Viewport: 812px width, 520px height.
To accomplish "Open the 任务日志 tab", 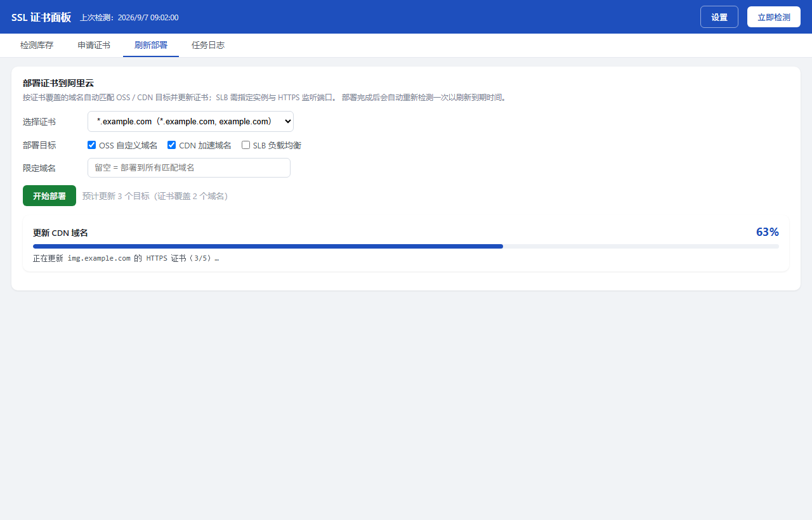I will pos(208,45).
